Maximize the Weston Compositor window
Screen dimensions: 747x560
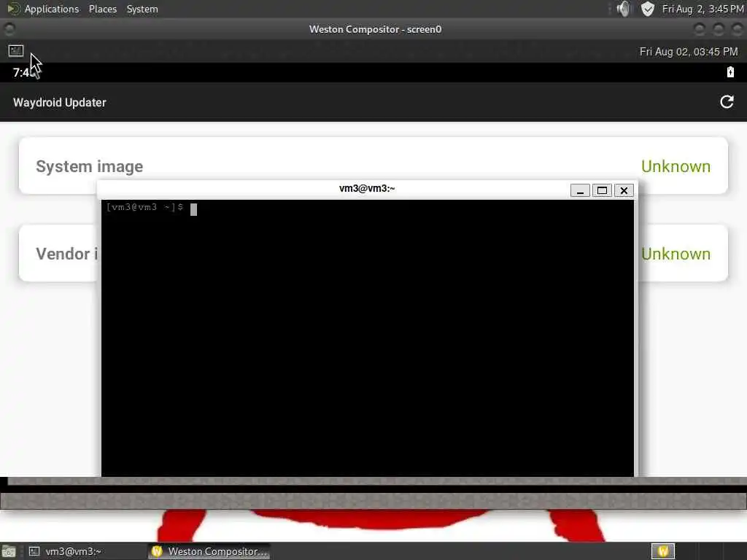[718, 29]
